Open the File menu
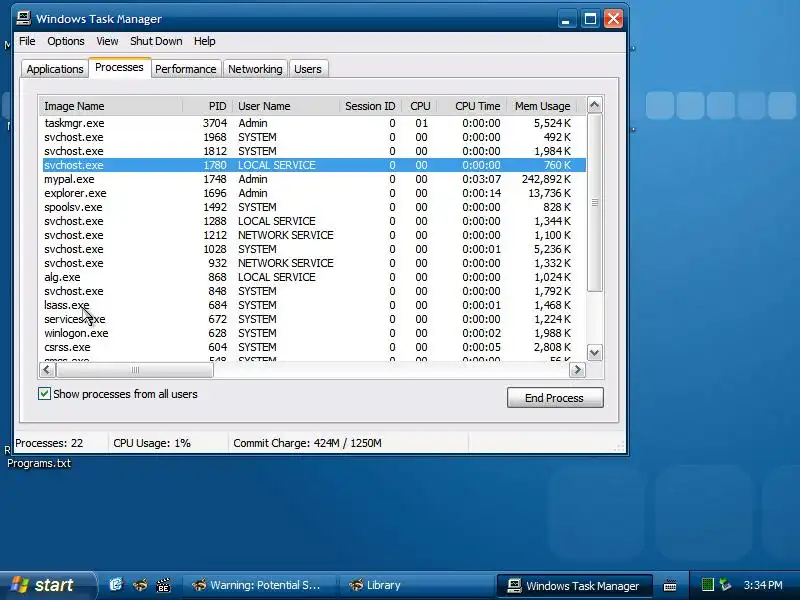 coord(27,41)
